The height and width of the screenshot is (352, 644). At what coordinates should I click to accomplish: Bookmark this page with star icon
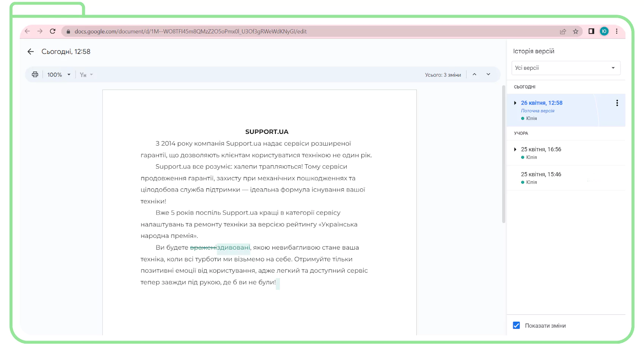tap(576, 31)
